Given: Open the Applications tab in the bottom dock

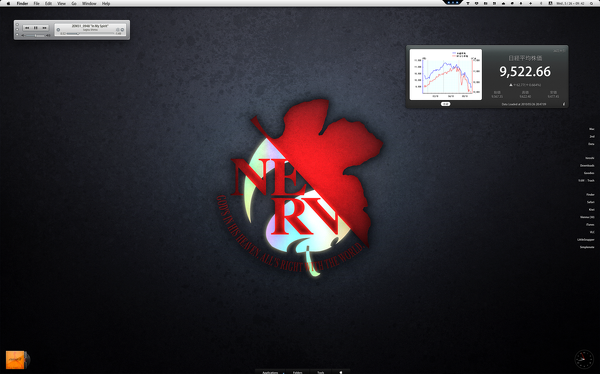Looking at the screenshot, I should tap(270, 372).
